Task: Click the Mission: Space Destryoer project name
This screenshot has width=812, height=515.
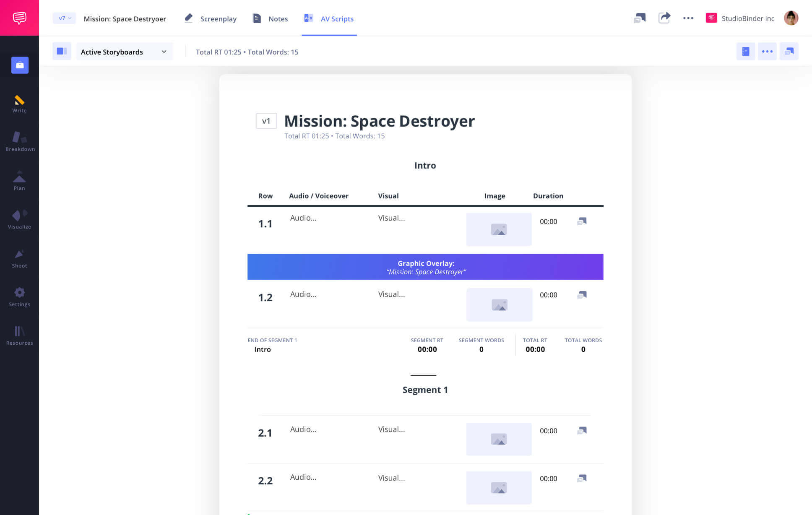Action: coord(125,19)
